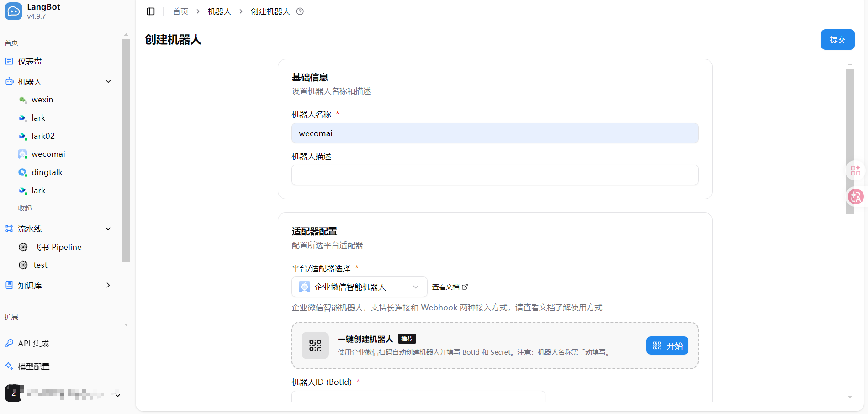The image size is (868, 414).
Task: Click the external link icon next to 查看文档
Action: pos(465,287)
